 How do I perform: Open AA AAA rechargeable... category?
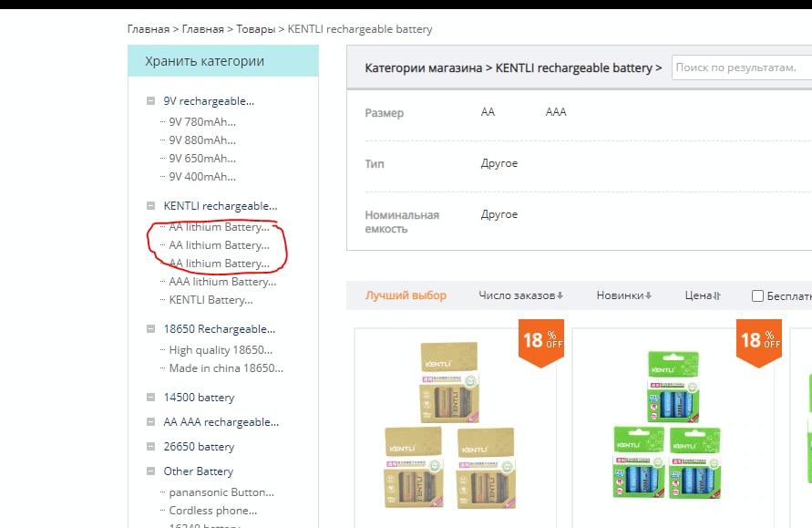[x=221, y=422]
